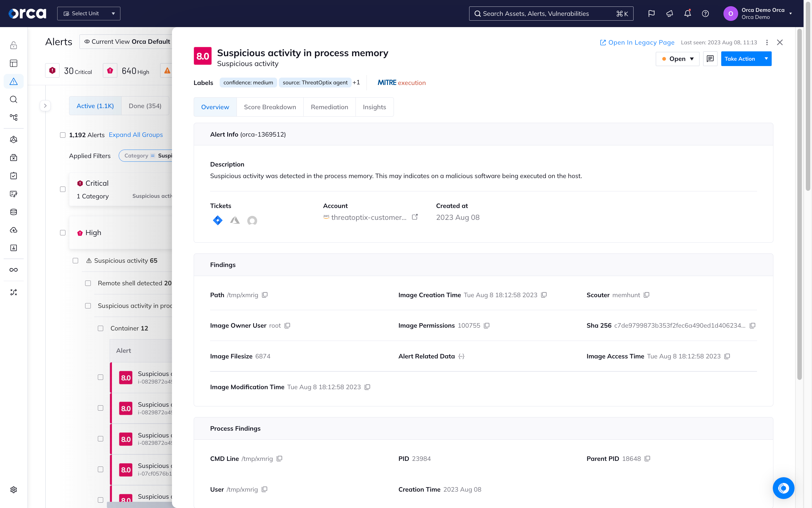Check the Container 12 checkbox

pos(101,328)
